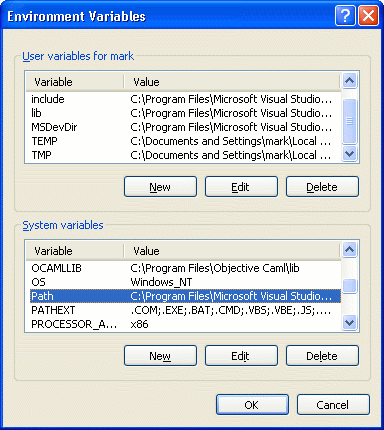384x430 pixels.
Task: Select the TEMP user variable row
Action: click(x=183, y=141)
